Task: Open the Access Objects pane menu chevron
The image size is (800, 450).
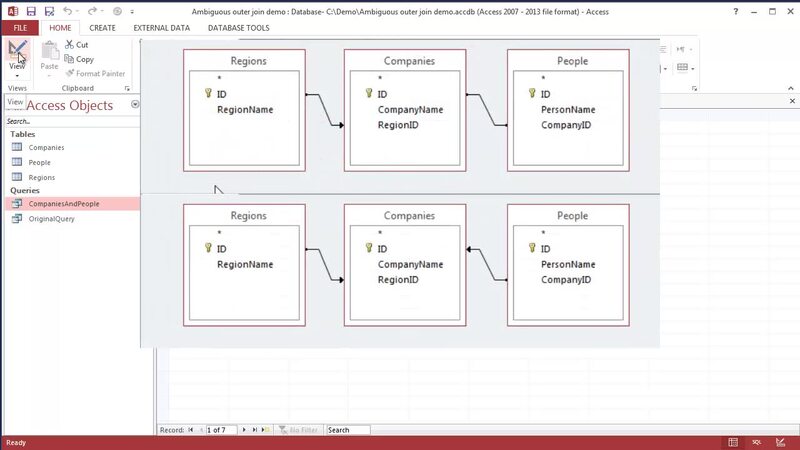Action: [134, 105]
